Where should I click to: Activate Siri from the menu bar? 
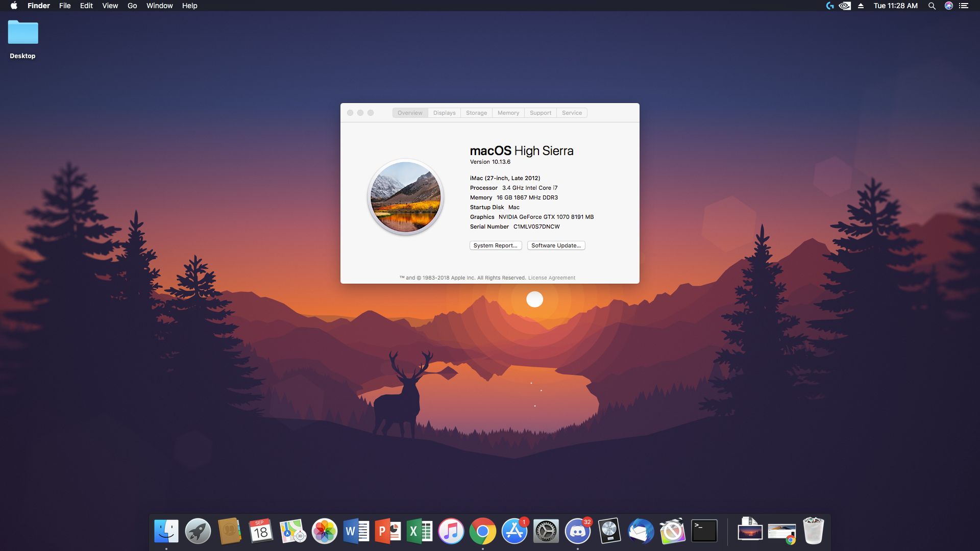click(948, 6)
